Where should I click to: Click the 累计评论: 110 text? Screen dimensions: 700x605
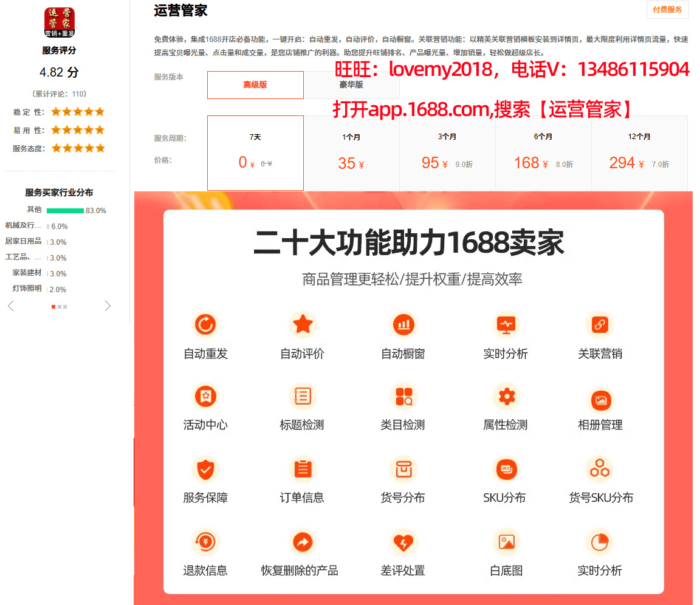[x=60, y=94]
